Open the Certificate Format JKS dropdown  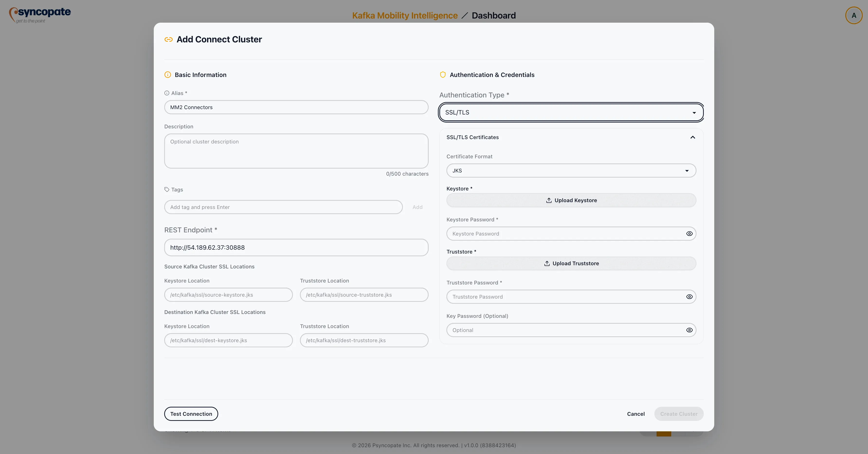tap(571, 171)
